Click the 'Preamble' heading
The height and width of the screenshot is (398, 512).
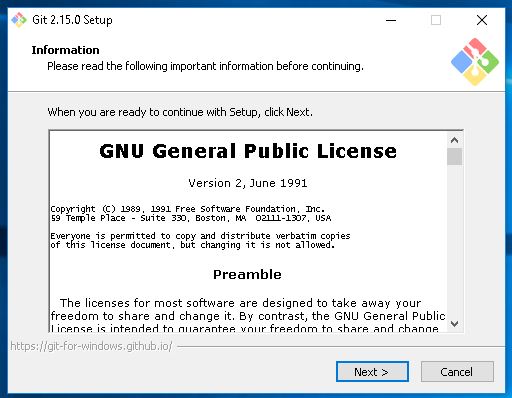[247, 275]
